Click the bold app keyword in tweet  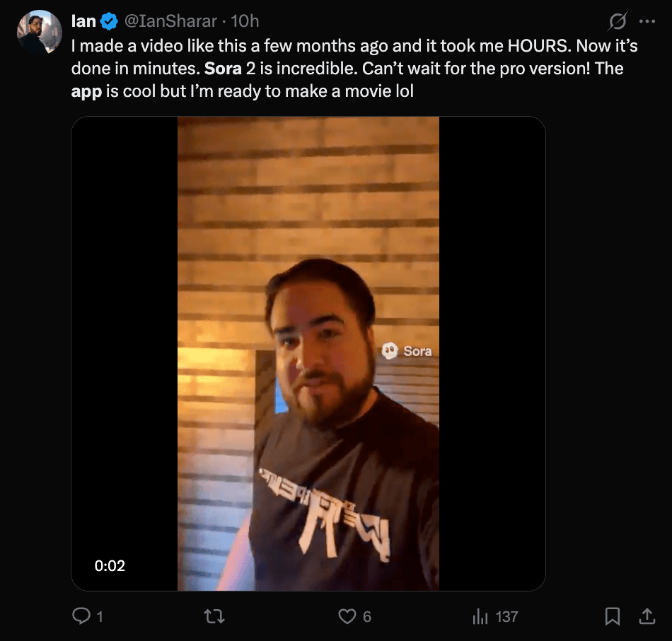point(86,92)
